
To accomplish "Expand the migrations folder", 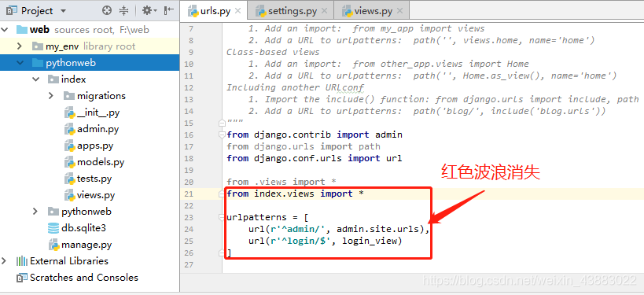I will pos(51,96).
